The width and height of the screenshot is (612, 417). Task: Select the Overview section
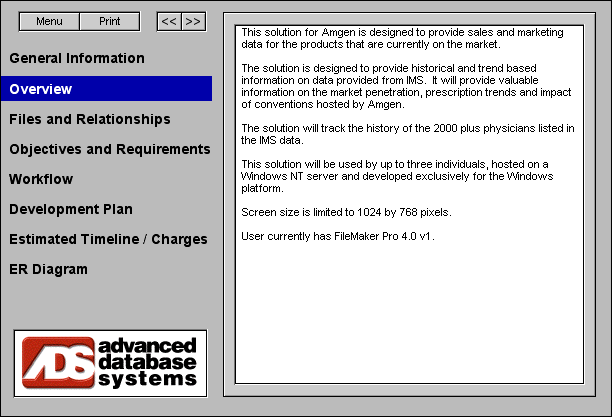(x=107, y=89)
